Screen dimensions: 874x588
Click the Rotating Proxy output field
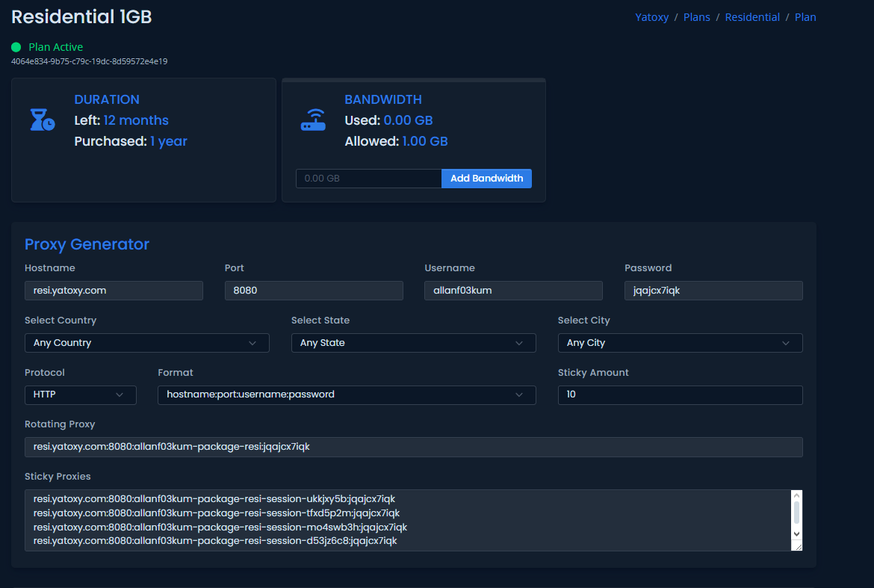tap(414, 447)
